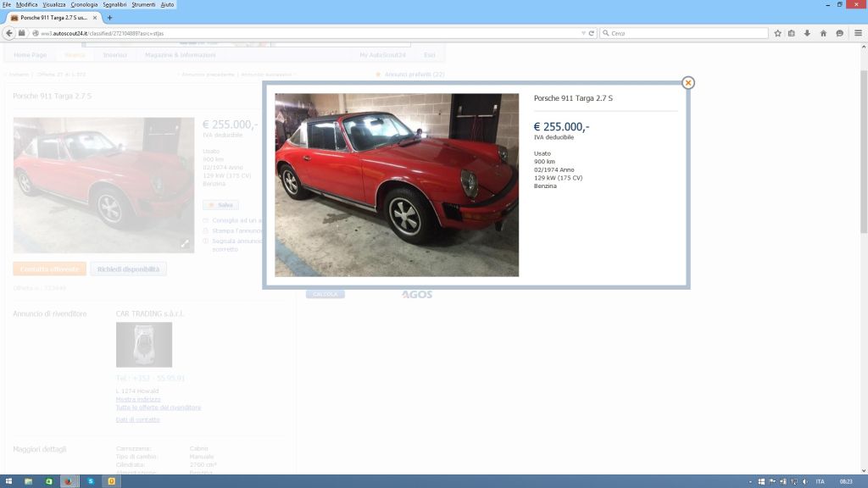Screen dimensions: 868x488
Task: Reload the page with the refresh icon
Action: click(x=591, y=33)
